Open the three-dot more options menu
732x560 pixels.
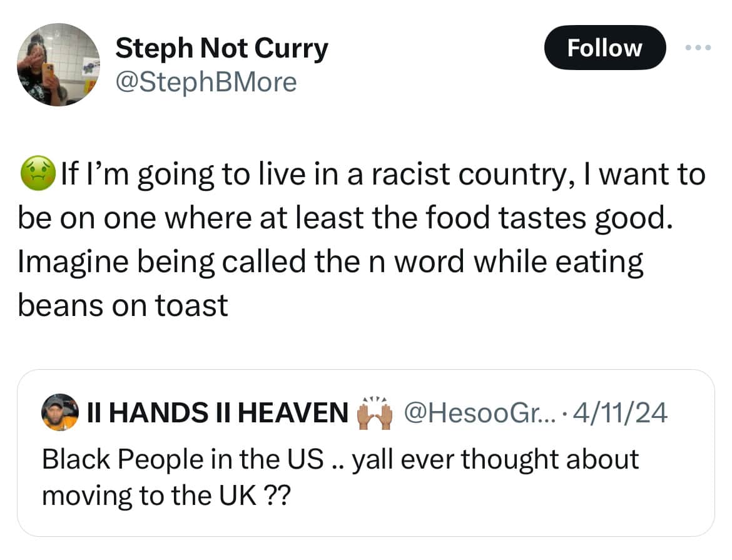(x=699, y=48)
